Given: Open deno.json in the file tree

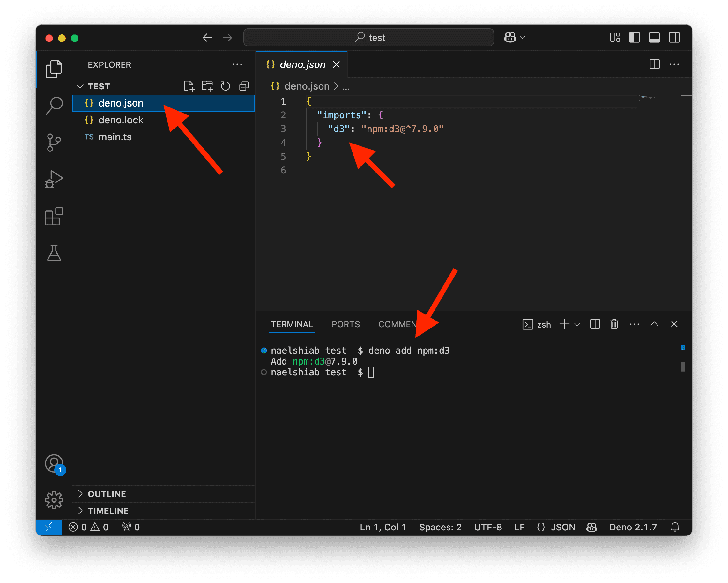Looking at the screenshot, I should tap(163, 103).
